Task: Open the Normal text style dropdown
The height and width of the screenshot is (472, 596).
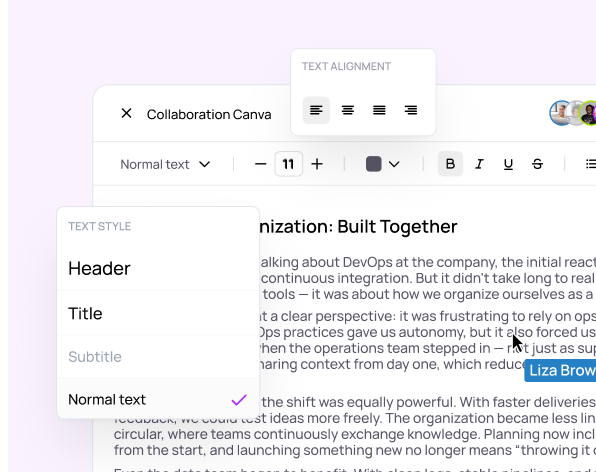Action: pos(165,164)
